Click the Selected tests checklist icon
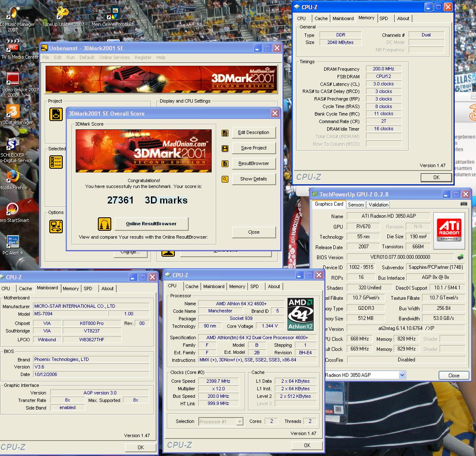The image size is (476, 456). click(56, 162)
